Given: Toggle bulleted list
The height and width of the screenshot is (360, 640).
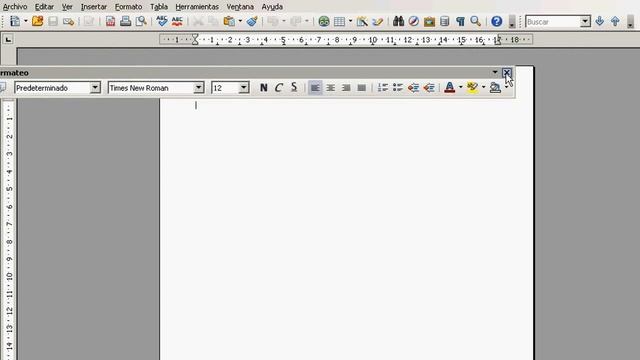Looking at the screenshot, I should point(398,88).
